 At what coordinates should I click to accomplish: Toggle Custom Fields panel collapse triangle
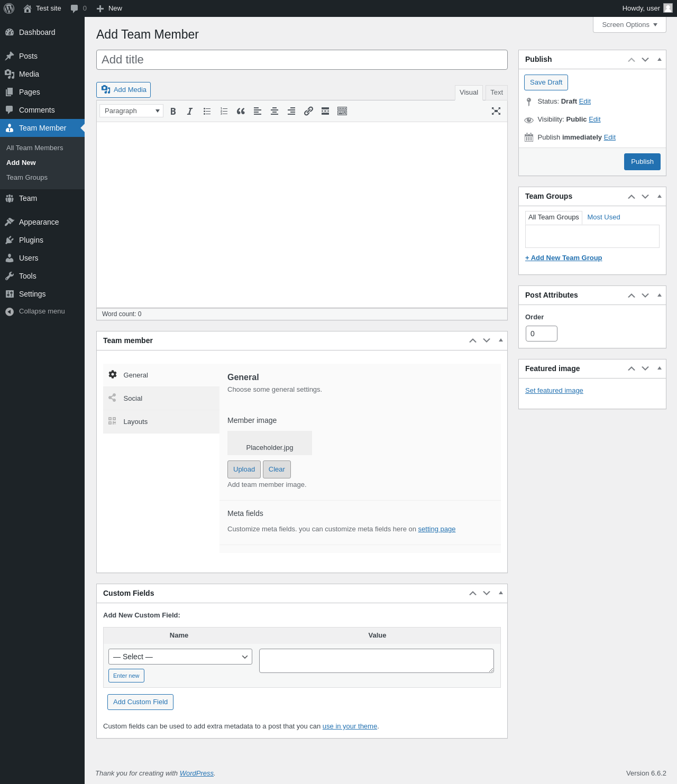pos(501,593)
